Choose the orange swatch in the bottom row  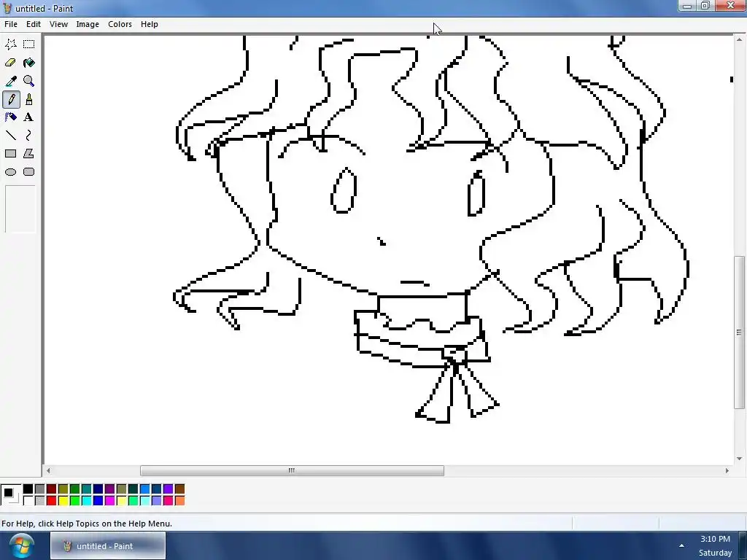pos(179,500)
